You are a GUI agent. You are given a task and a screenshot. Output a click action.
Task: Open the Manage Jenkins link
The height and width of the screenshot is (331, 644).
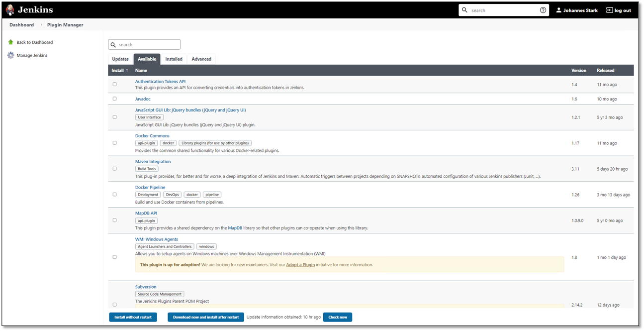tap(32, 55)
